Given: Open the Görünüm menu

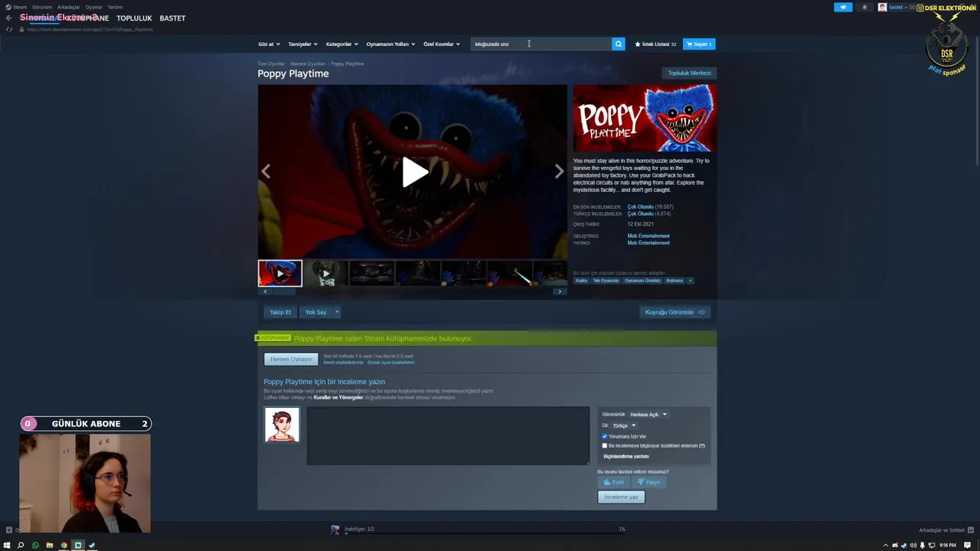Looking at the screenshot, I should click(x=42, y=7).
